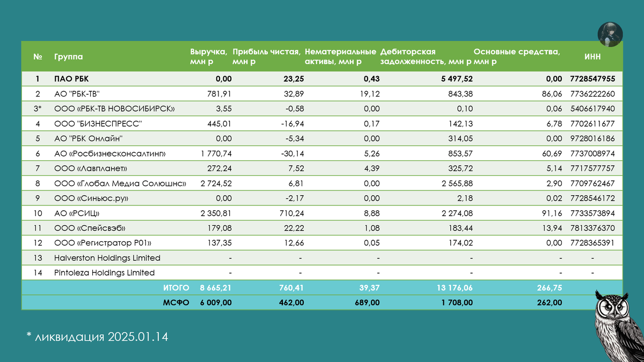Click the 'Дебиторская задолженность, млн р' header
Screen dimensions: 644x362
click(x=426, y=57)
